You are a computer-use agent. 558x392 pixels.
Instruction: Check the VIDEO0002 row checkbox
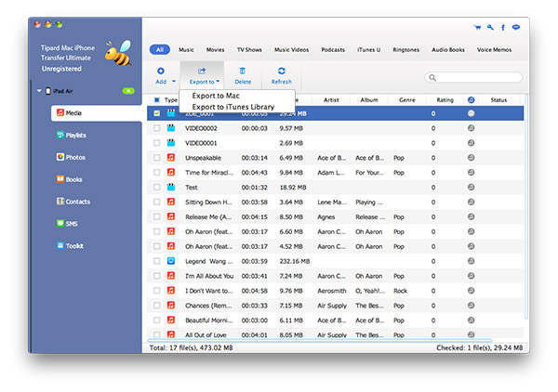[156, 128]
